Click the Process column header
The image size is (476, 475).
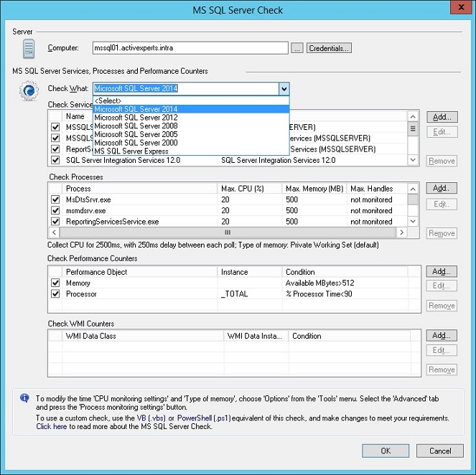[140, 189]
